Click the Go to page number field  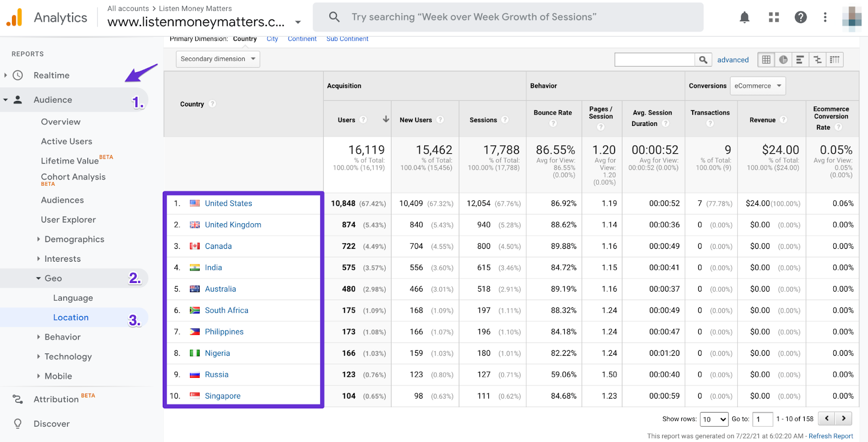[x=763, y=419]
